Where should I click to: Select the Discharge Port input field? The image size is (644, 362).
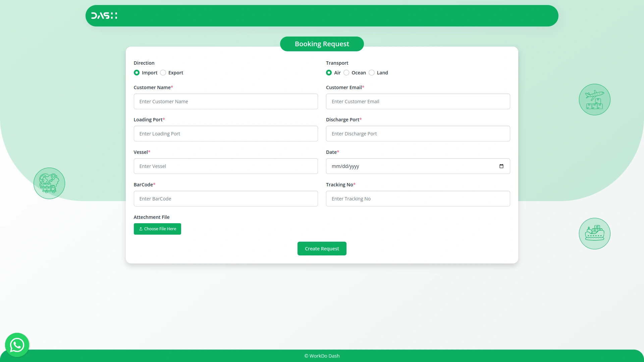(x=418, y=133)
